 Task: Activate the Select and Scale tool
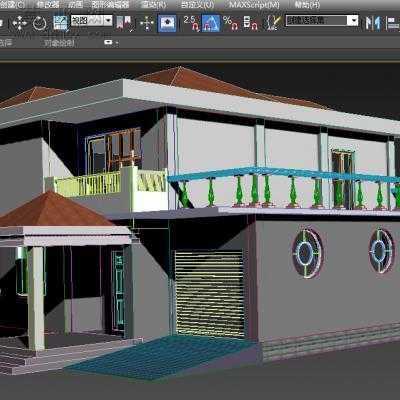click(x=60, y=23)
